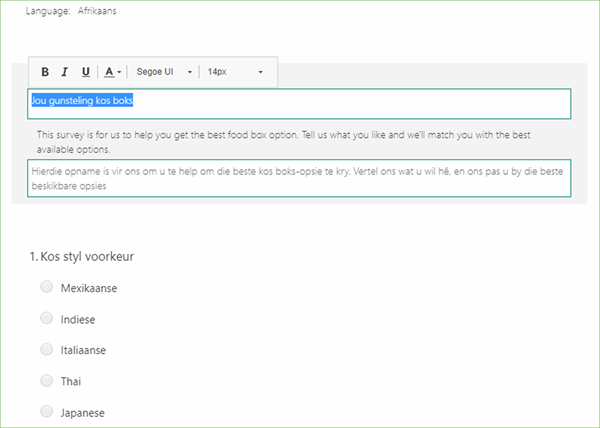Viewport: 600px width, 428px height.
Task: Open the Segoe UI font dropdown
Action: [164, 72]
